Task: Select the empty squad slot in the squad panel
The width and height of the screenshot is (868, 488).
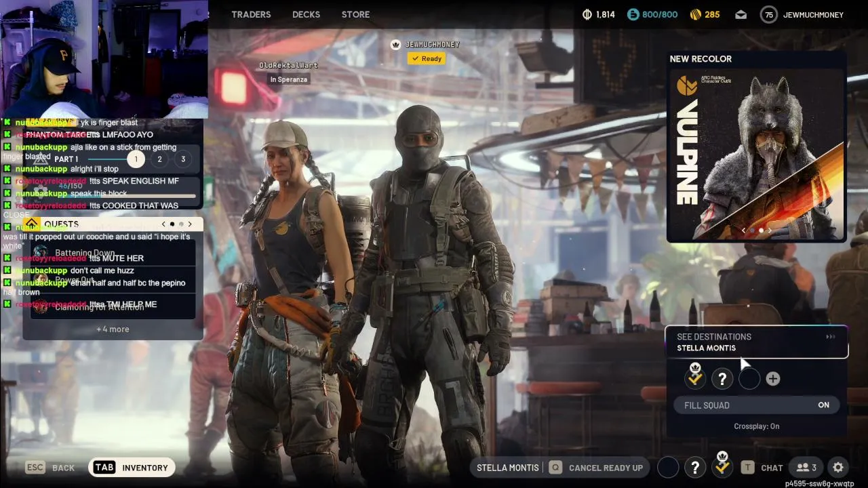Action: pyautogui.click(x=749, y=379)
